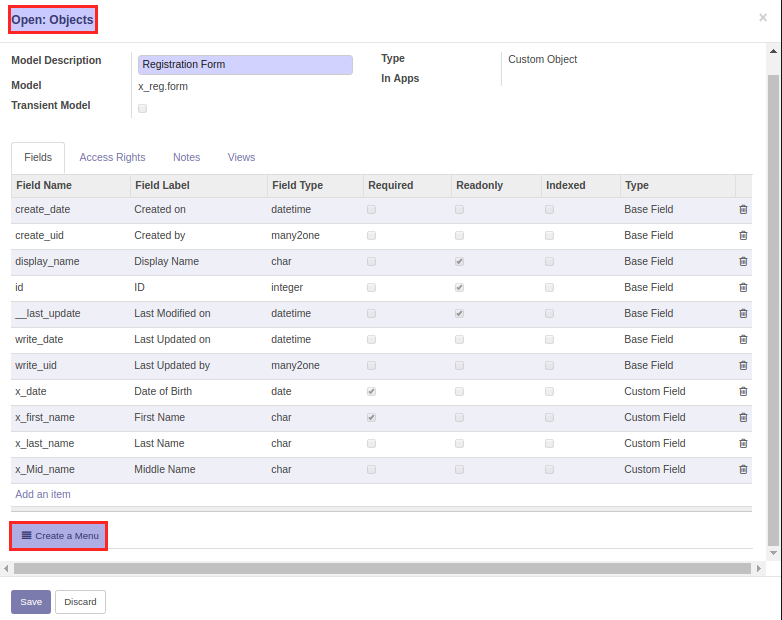Viewport: 782px width, 620px height.
Task: Delete the create_uid field row
Action: click(743, 235)
